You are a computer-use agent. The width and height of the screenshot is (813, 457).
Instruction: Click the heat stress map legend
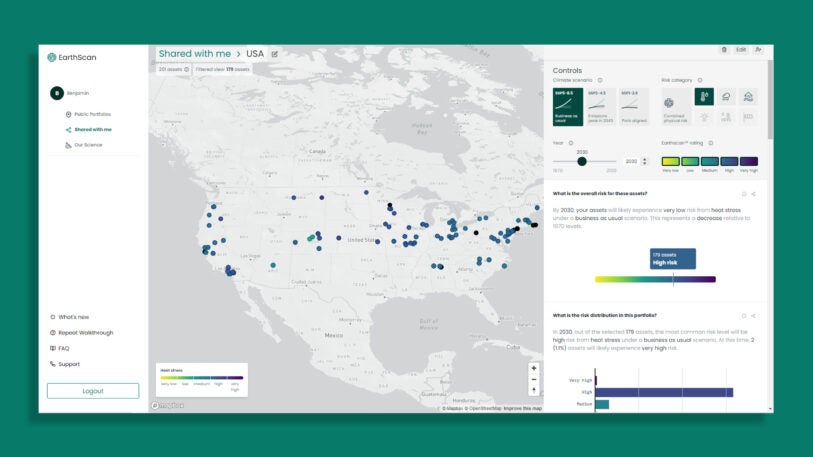(x=202, y=380)
